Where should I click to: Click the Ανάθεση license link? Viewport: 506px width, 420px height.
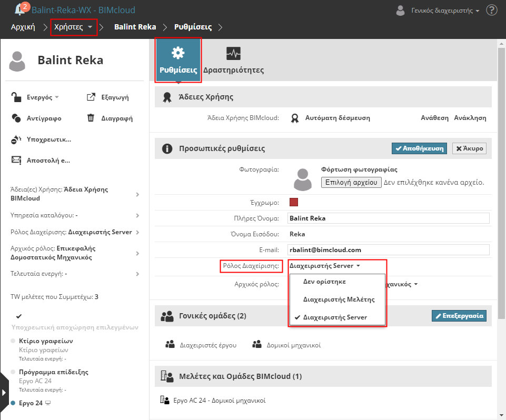pyautogui.click(x=434, y=118)
